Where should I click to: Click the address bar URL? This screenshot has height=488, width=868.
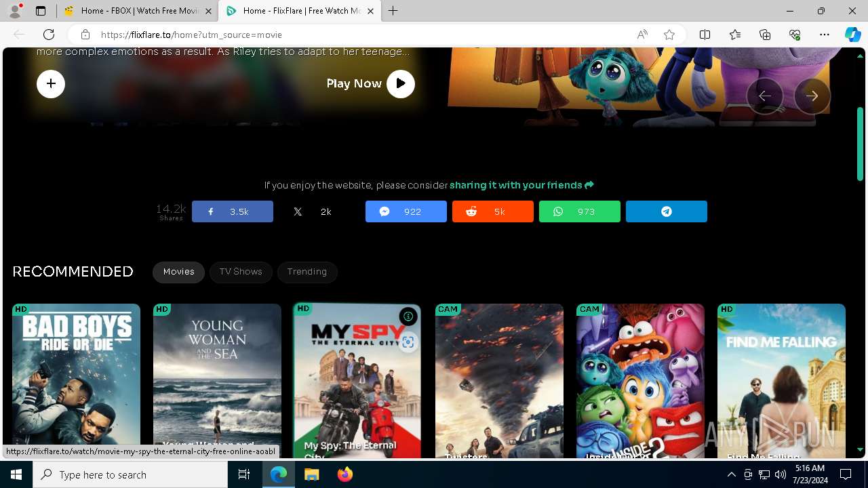(x=191, y=35)
